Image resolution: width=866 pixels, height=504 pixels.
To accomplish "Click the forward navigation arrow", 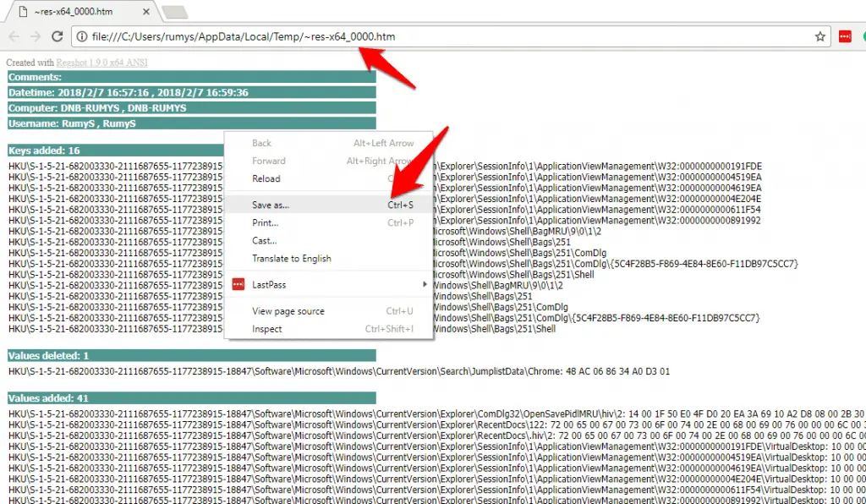I will 35,36.
